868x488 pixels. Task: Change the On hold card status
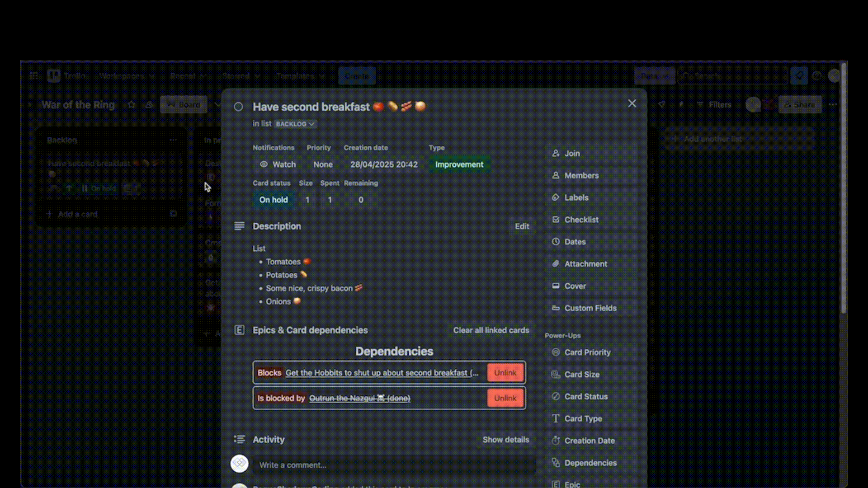coord(273,200)
